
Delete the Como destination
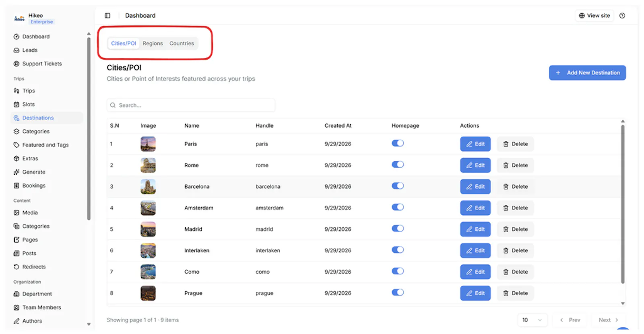[x=515, y=272]
